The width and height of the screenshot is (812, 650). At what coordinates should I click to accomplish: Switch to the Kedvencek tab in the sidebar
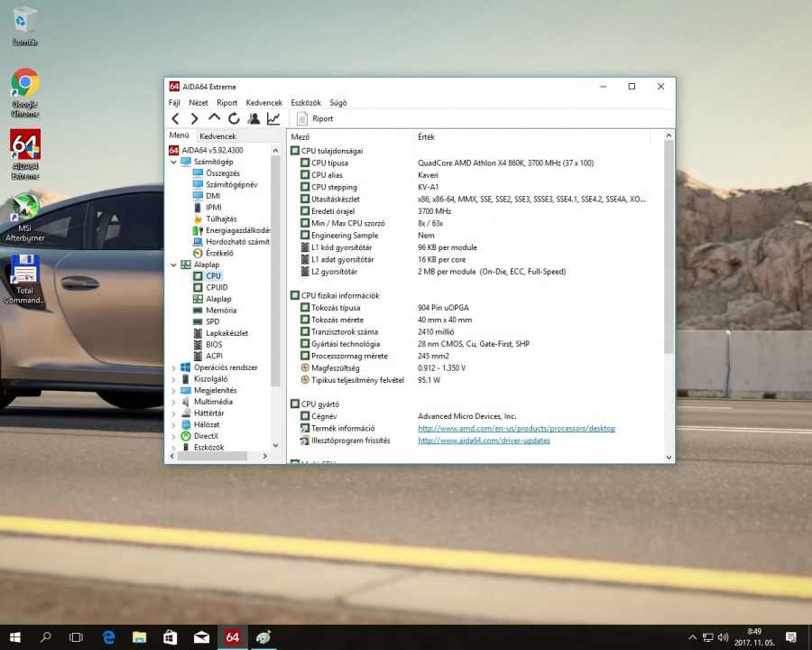coord(217,135)
